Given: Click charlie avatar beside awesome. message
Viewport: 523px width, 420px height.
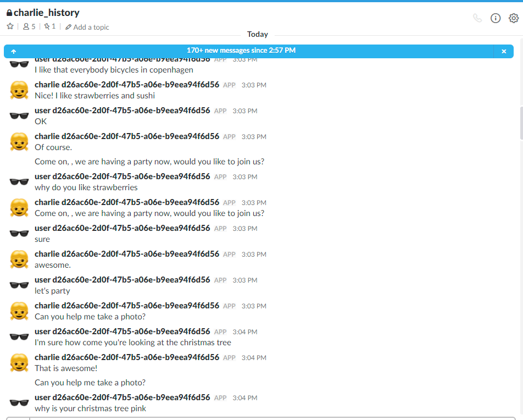Looking at the screenshot, I should (19, 259).
